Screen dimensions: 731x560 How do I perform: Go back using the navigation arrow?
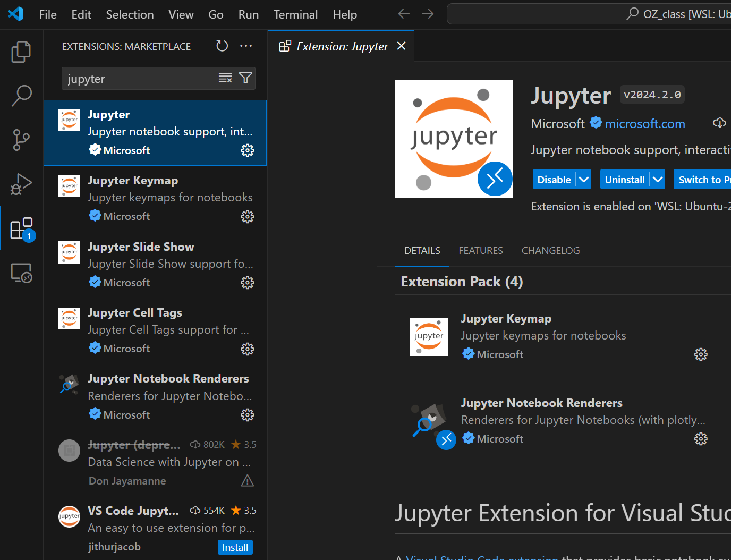point(404,14)
